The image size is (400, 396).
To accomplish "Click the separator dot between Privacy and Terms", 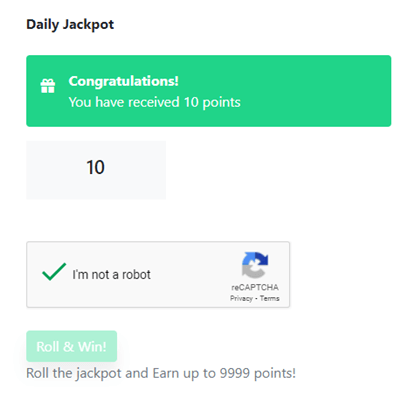I will (x=256, y=299).
